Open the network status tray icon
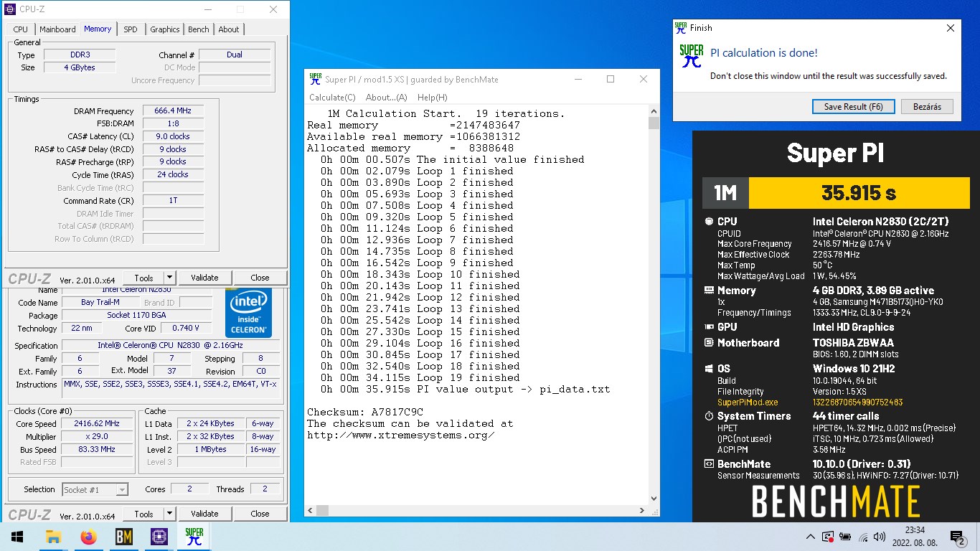 863,537
